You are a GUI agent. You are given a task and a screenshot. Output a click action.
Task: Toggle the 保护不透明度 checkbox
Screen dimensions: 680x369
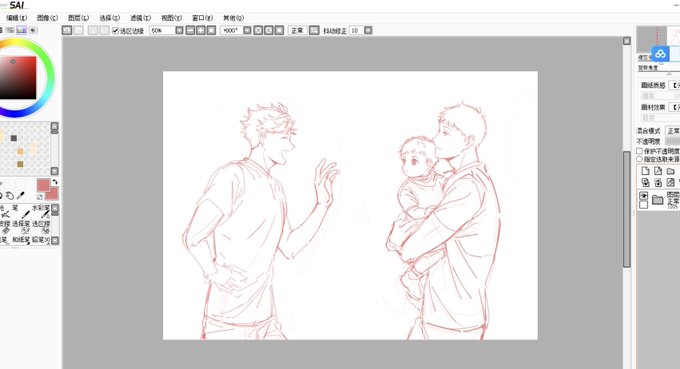639,151
